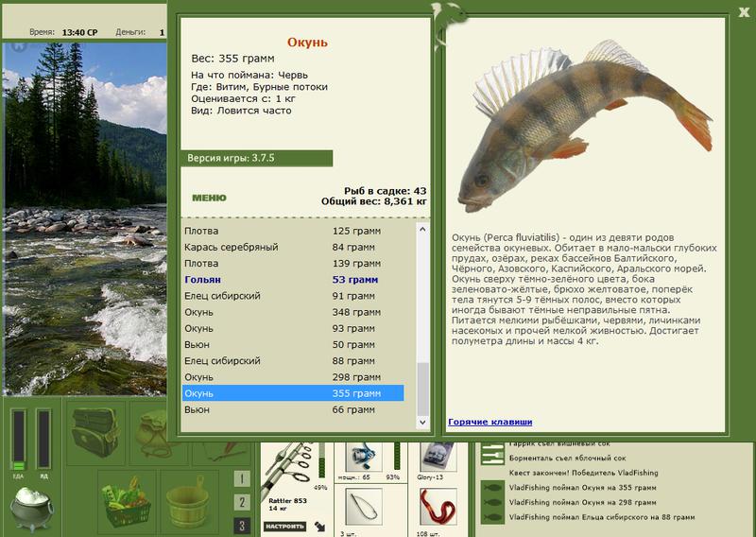Switch to rod slot 2
Screen dimensions: 756x537
242,502
